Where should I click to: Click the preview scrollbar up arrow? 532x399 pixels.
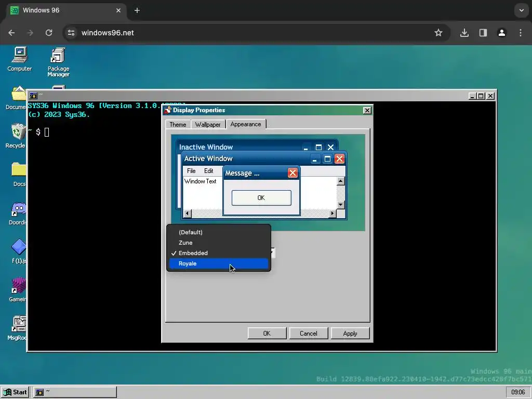click(x=340, y=181)
